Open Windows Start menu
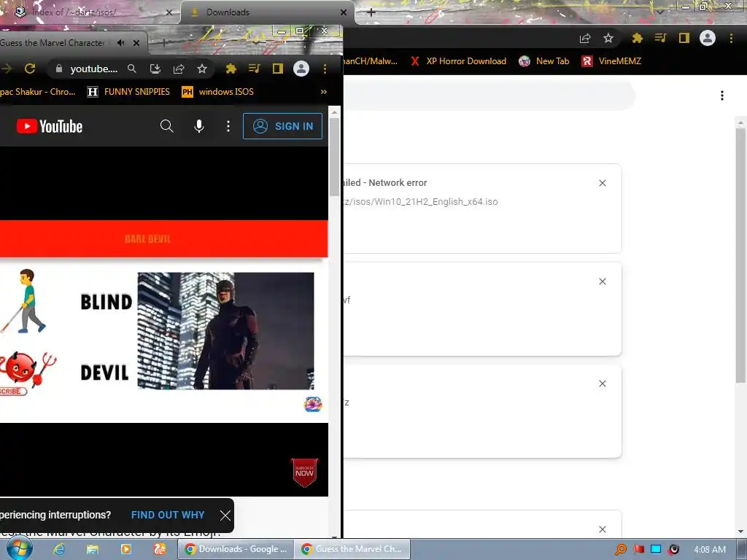The image size is (747, 560). [20, 549]
